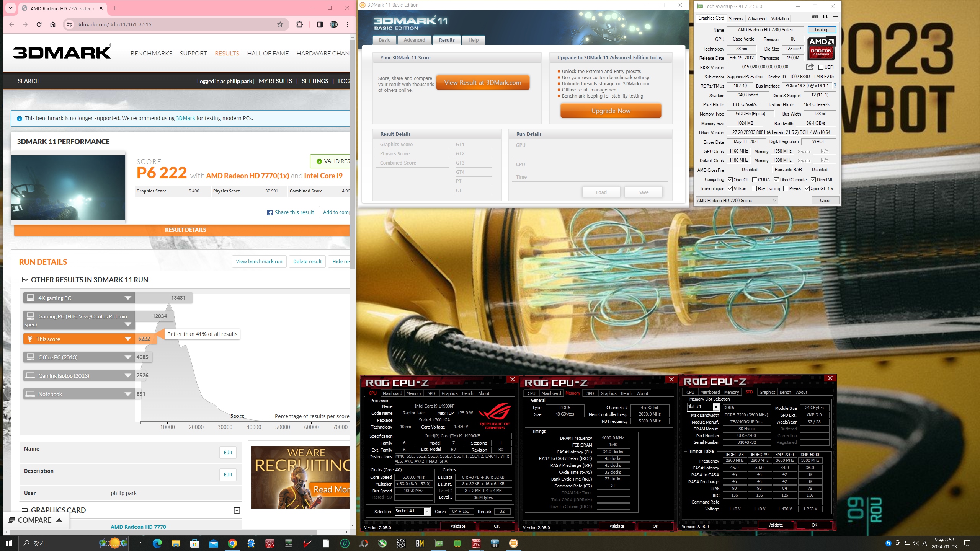The width and height of the screenshot is (980, 551).
Task: Click Lookup button in GPU-Z
Action: (x=822, y=30)
